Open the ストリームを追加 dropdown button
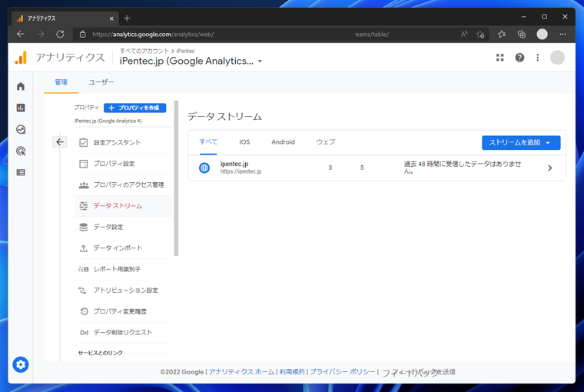 click(x=521, y=143)
